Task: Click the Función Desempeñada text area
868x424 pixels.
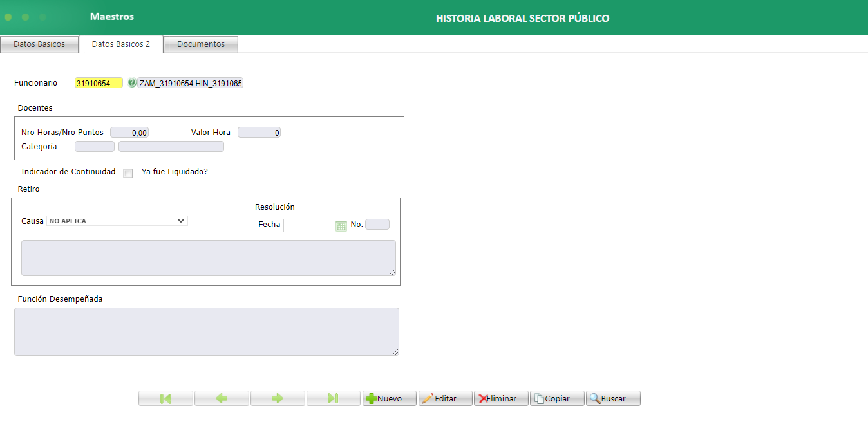Action: coord(207,331)
